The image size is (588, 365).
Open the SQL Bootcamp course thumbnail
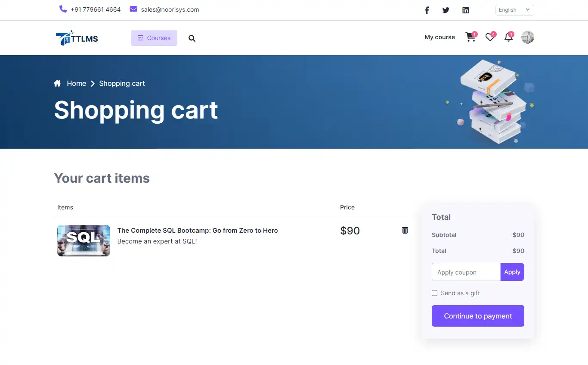click(x=84, y=240)
